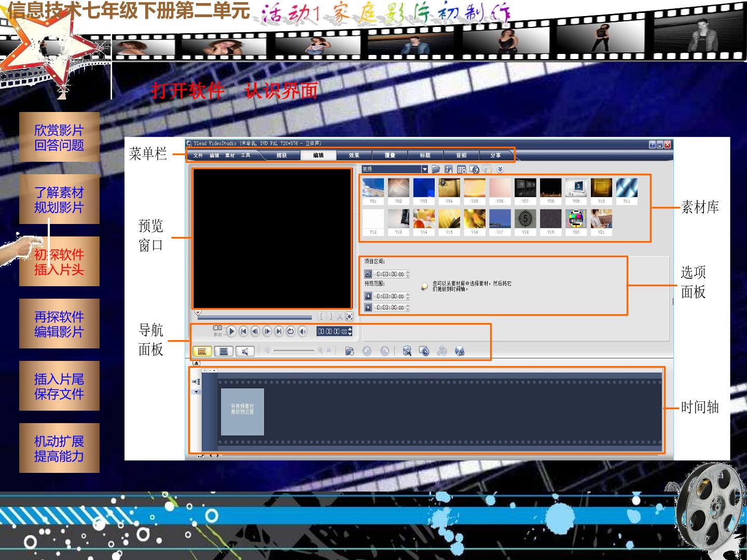This screenshot has height=560, width=747.
Task: Click the 机动扩展 提高能力 slide button
Action: pos(59,448)
